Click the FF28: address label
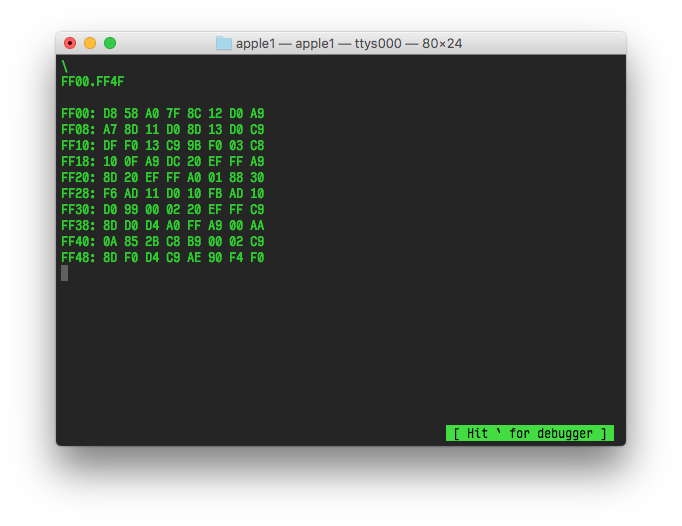Image resolution: width=682 pixels, height=526 pixels. coord(78,194)
